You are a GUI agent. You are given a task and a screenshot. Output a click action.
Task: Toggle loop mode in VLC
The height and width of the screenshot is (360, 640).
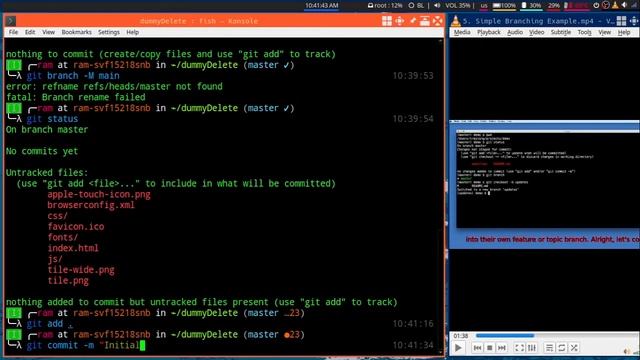562,348
